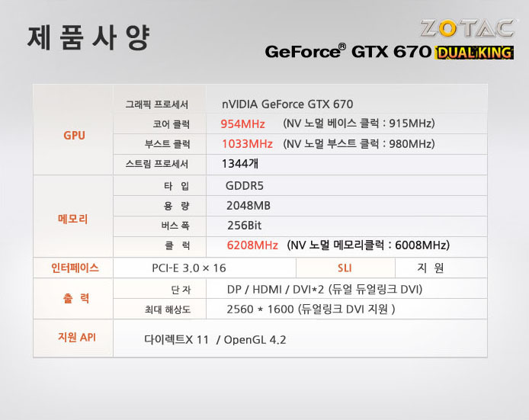
Task: Click the 단자 label
Action: point(181,290)
